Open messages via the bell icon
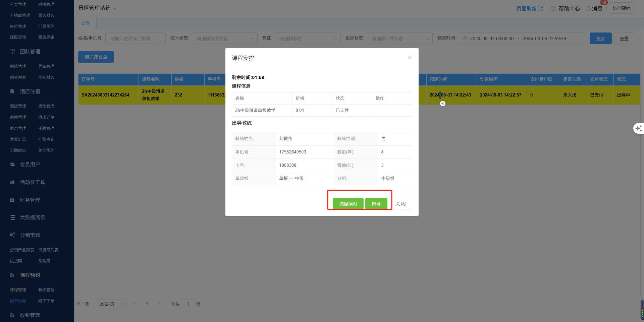Viewport: 644px width, 322px height. click(x=588, y=8)
